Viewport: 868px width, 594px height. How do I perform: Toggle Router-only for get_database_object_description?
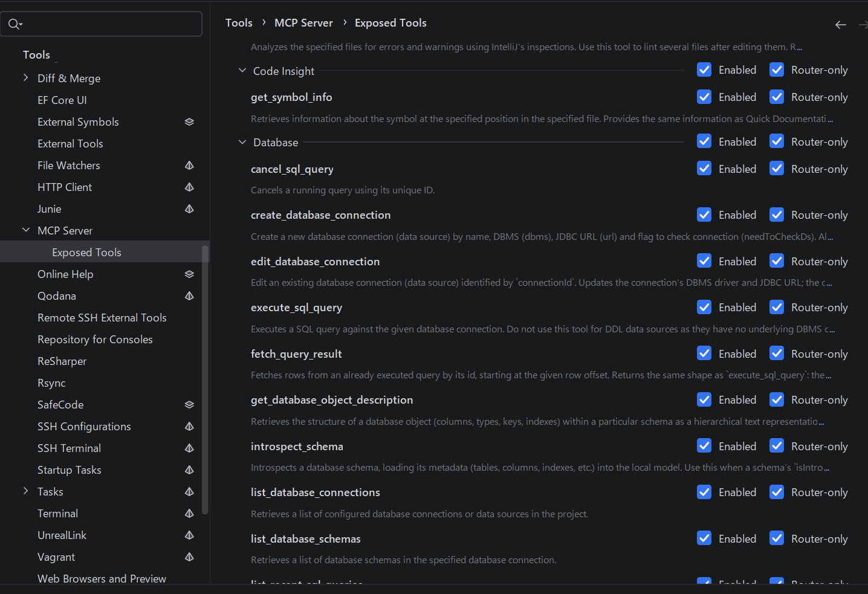tap(777, 400)
